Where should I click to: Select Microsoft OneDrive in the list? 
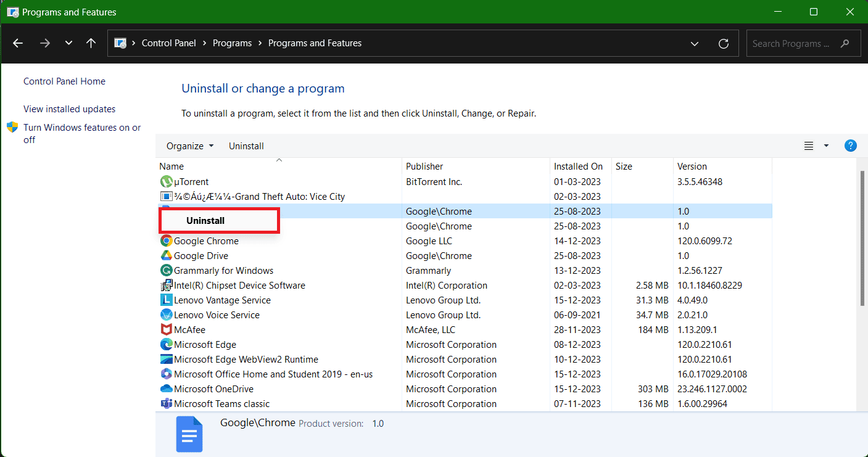213,389
